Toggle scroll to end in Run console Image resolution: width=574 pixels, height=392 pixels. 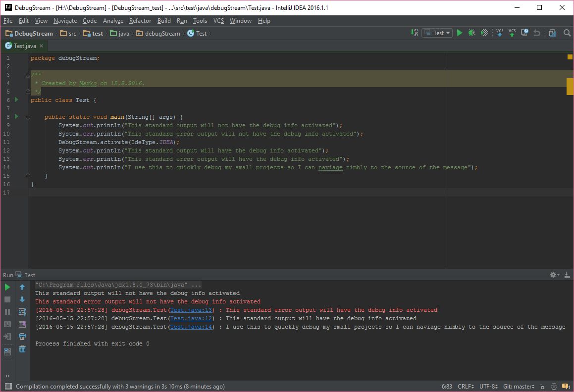22,324
